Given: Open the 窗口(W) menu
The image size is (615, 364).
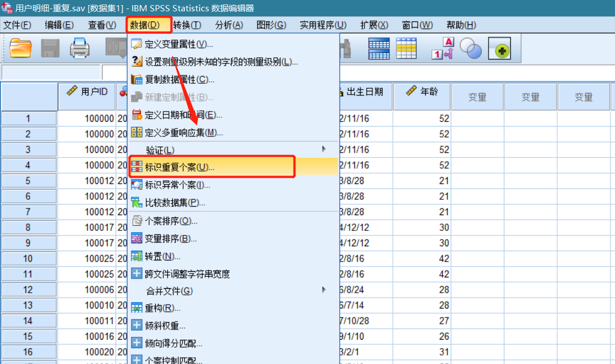Looking at the screenshot, I should pyautogui.click(x=418, y=25).
